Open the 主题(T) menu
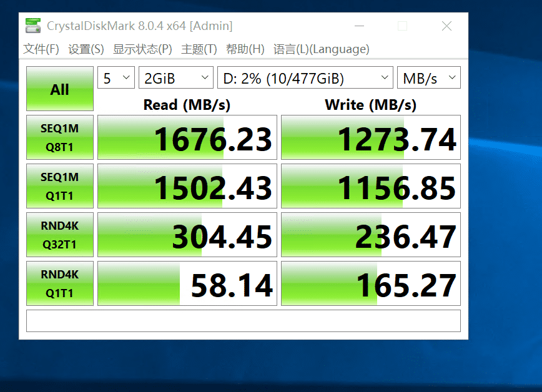 coord(199,49)
